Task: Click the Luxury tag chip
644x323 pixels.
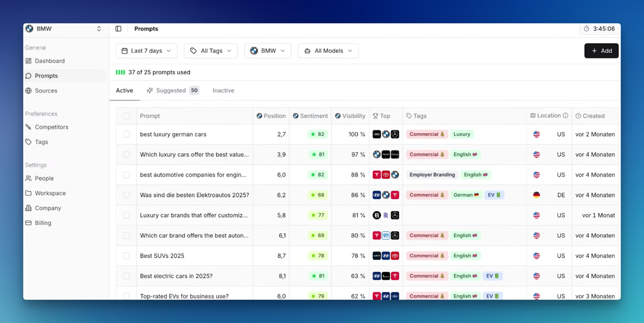Action: point(462,134)
